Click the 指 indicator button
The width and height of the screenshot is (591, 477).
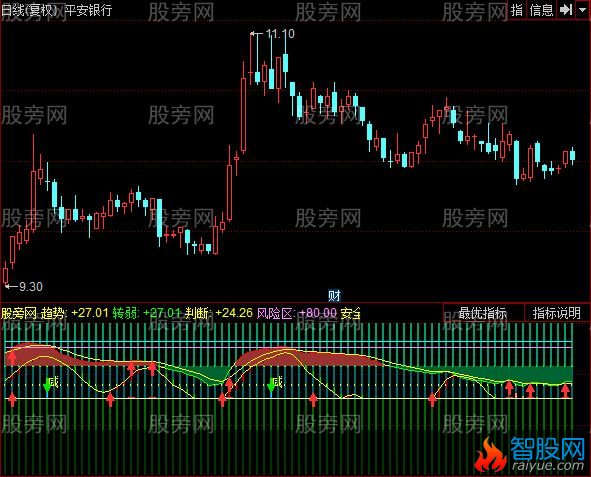pyautogui.click(x=516, y=10)
